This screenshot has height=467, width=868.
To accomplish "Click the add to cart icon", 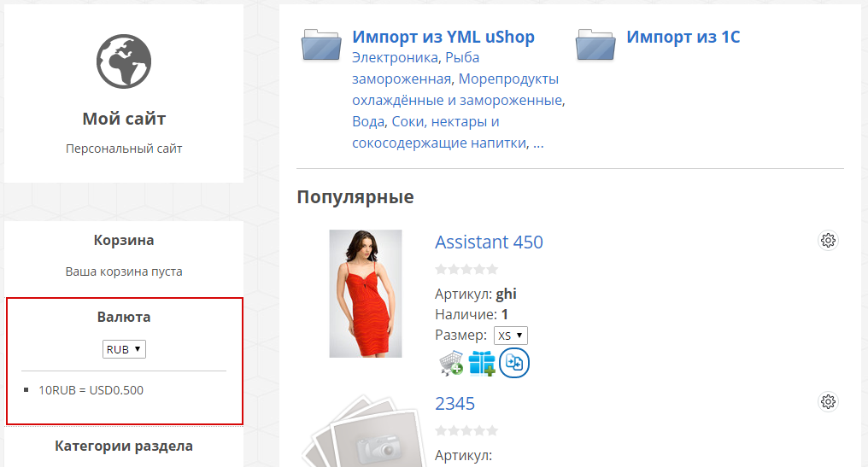I will [451, 363].
